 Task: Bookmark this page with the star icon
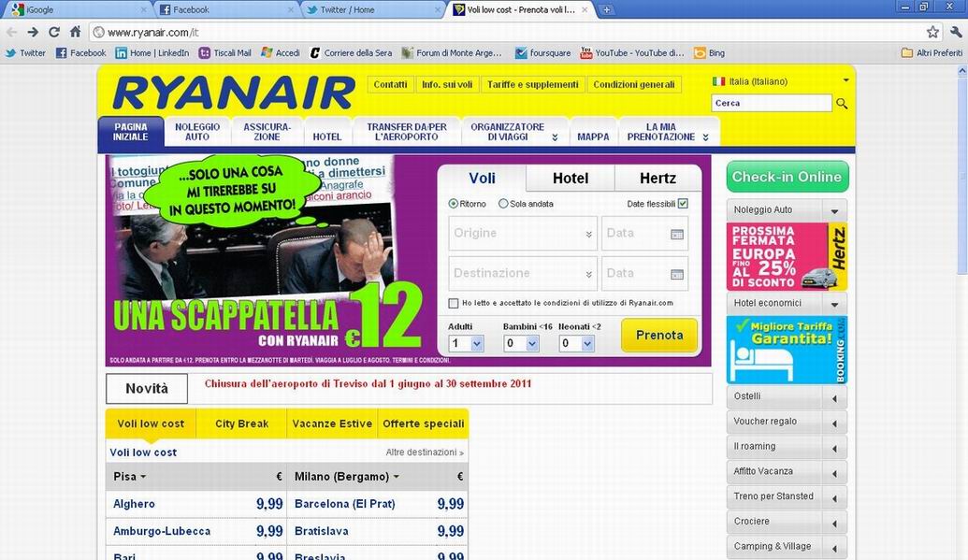pos(932,32)
